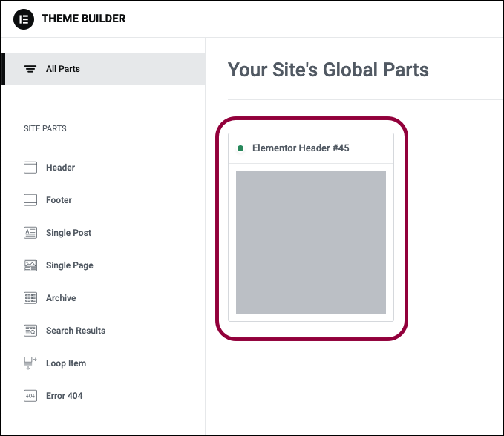
Task: Click the green active status dot
Action: pos(240,148)
